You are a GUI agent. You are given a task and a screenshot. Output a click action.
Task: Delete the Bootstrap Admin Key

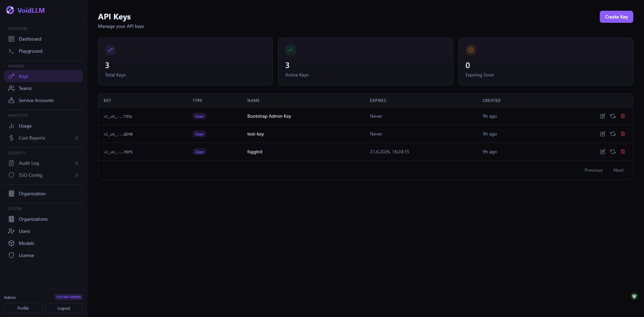623,116
